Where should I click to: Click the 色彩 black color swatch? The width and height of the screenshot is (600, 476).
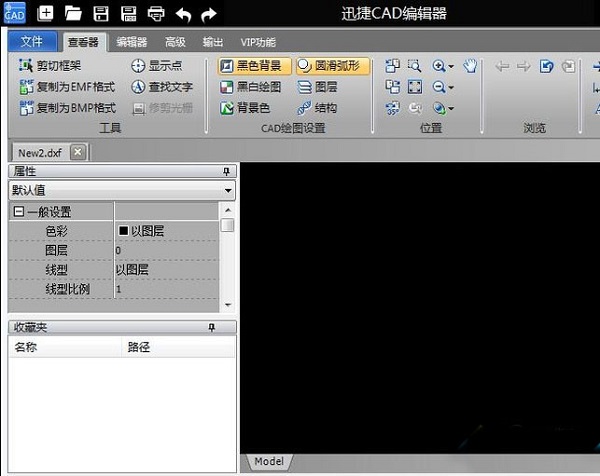tap(123, 231)
